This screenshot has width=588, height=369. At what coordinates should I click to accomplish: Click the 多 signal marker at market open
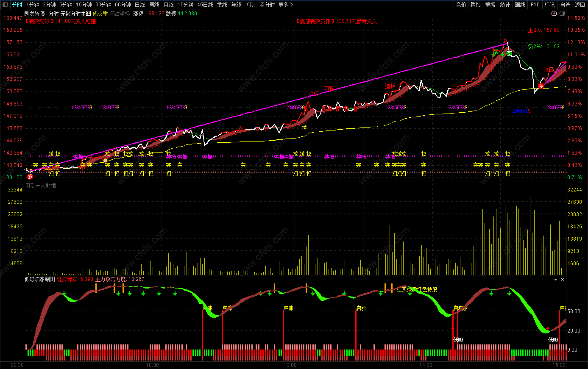pos(30,177)
